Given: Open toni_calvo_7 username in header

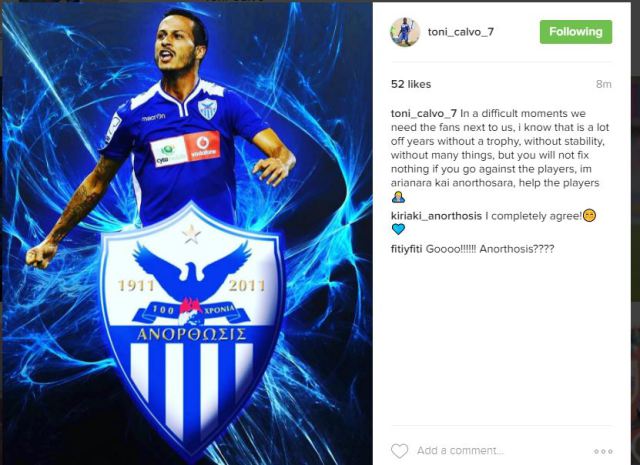Looking at the screenshot, I should [x=461, y=32].
